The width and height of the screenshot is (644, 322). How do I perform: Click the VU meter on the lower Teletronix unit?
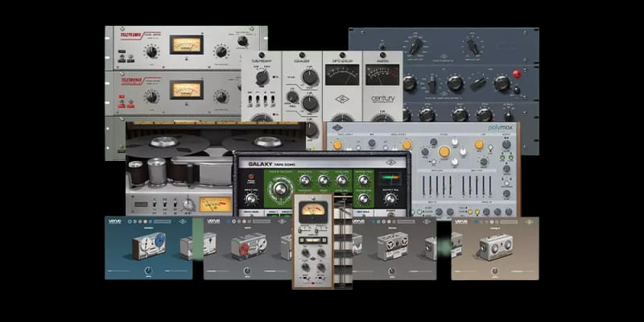[187, 89]
